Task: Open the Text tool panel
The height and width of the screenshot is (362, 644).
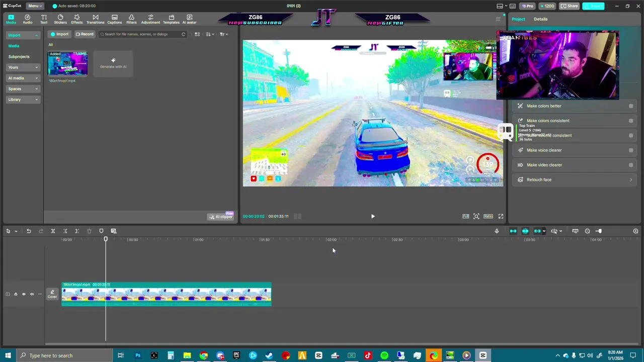Action: [x=44, y=19]
